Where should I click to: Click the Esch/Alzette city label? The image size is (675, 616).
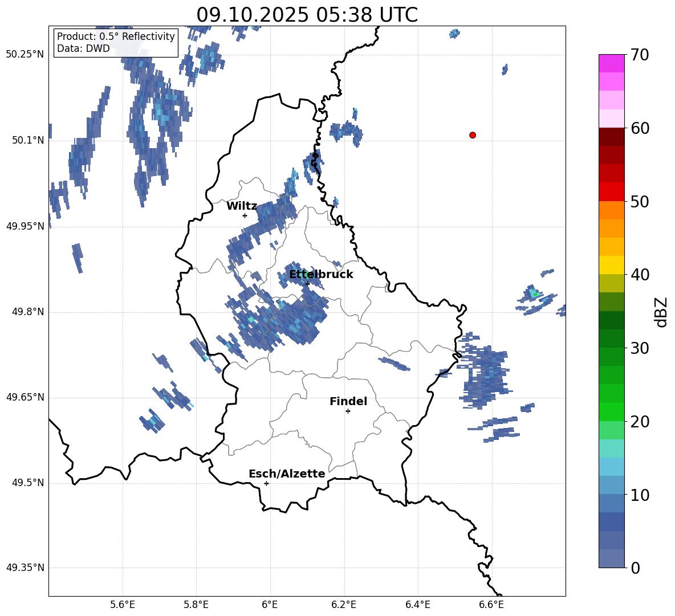[x=287, y=474]
